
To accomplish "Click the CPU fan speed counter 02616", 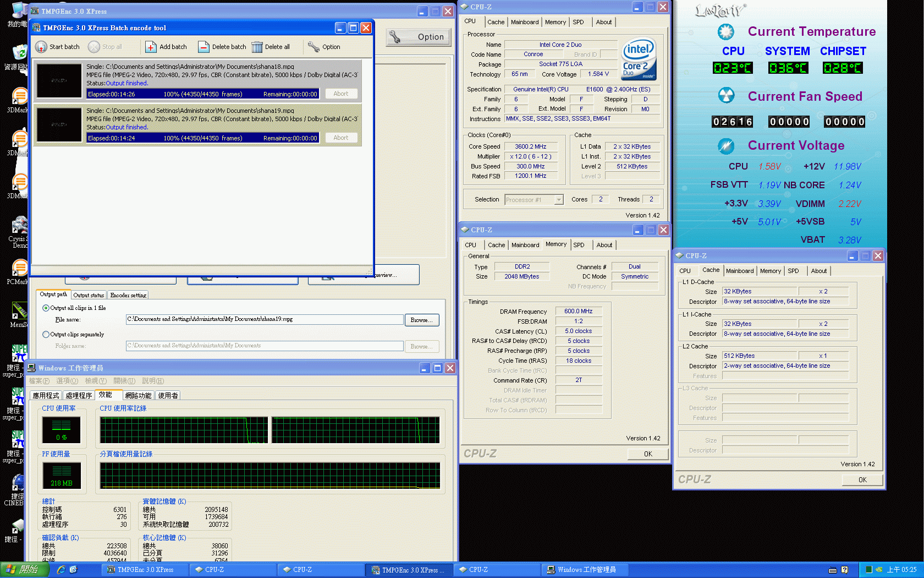I will coord(733,122).
